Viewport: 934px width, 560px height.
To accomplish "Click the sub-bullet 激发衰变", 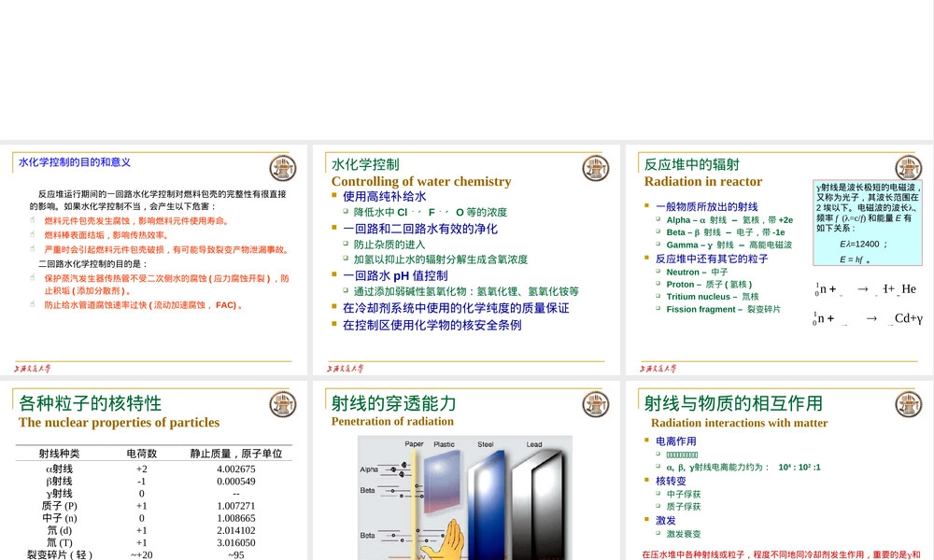I will [684, 535].
